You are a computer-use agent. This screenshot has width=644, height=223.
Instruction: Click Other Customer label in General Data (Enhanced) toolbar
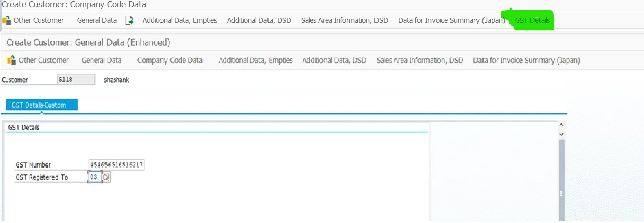(x=43, y=60)
